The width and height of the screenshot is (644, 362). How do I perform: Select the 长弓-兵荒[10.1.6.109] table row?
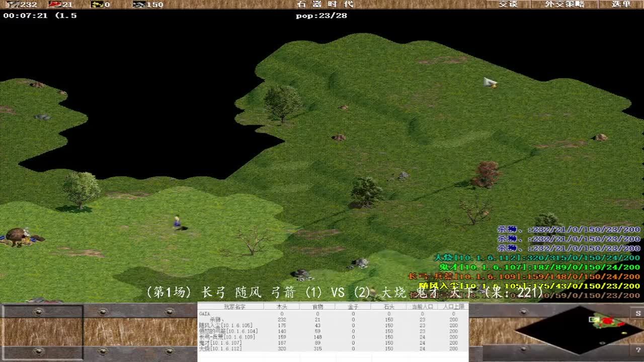[x=333, y=337]
